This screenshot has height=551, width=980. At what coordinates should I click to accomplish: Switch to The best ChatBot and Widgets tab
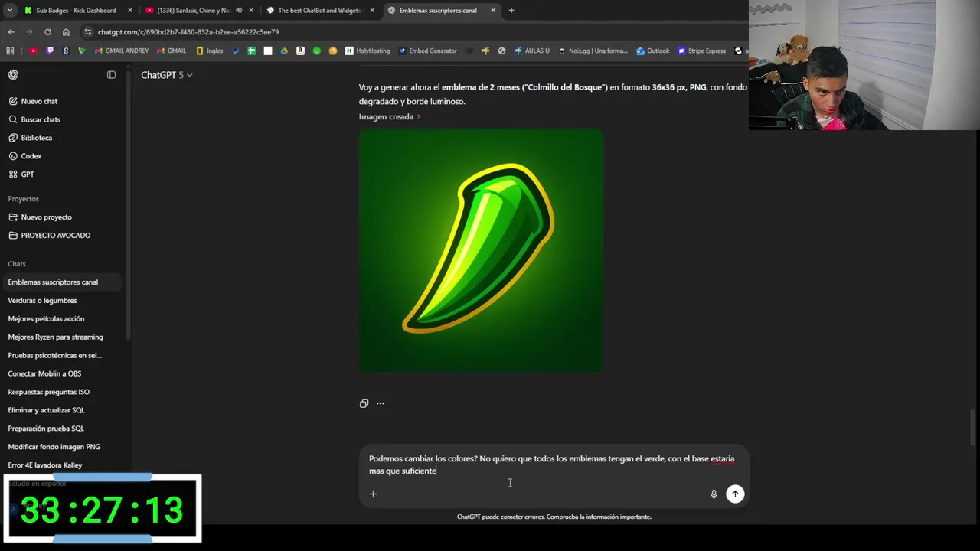click(318, 11)
